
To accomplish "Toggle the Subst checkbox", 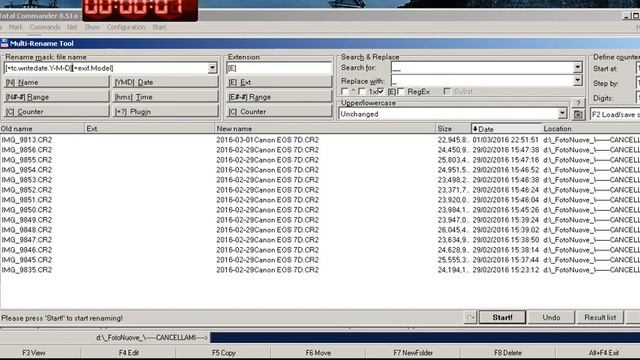I will tap(447, 91).
